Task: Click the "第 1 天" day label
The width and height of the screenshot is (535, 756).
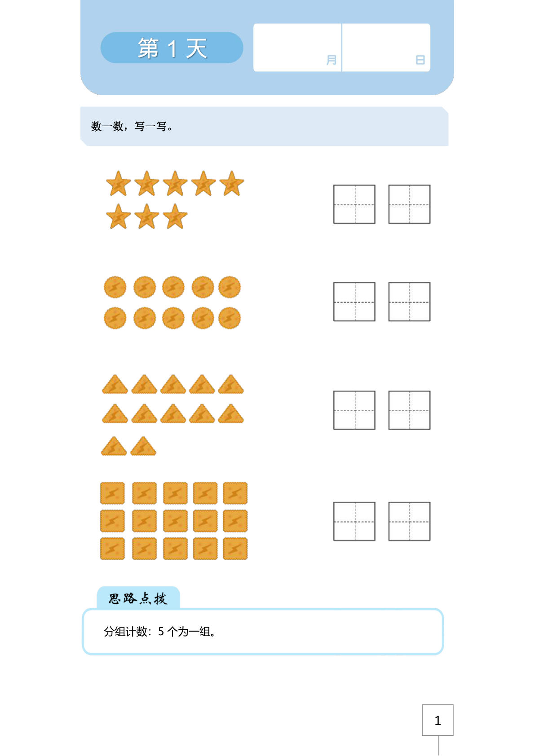Action: click(172, 48)
